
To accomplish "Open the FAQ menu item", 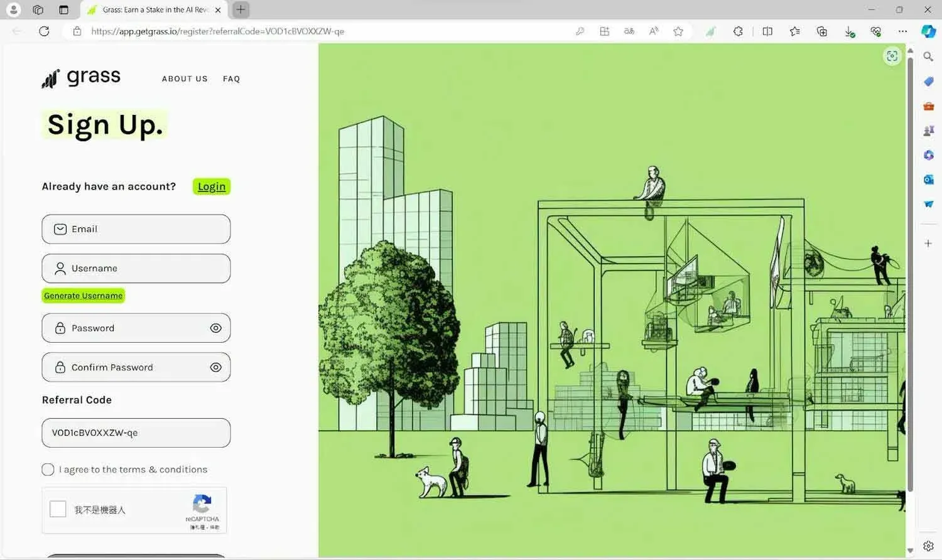I will (231, 78).
